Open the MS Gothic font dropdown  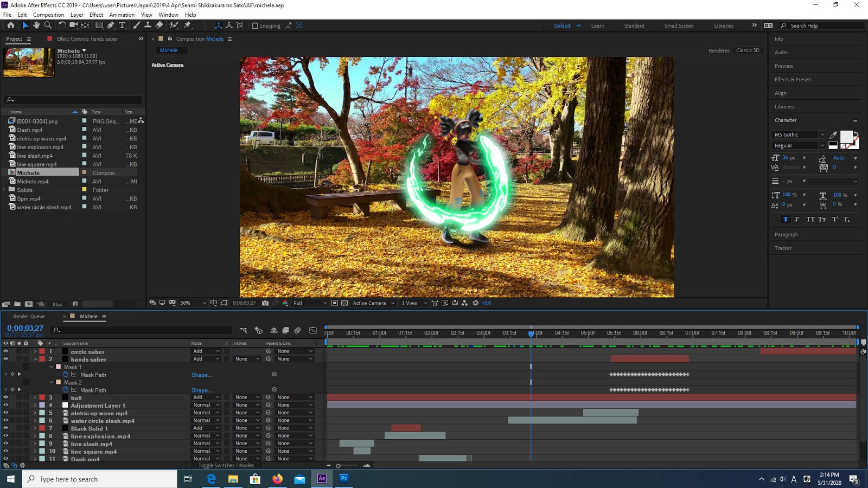(799, 134)
